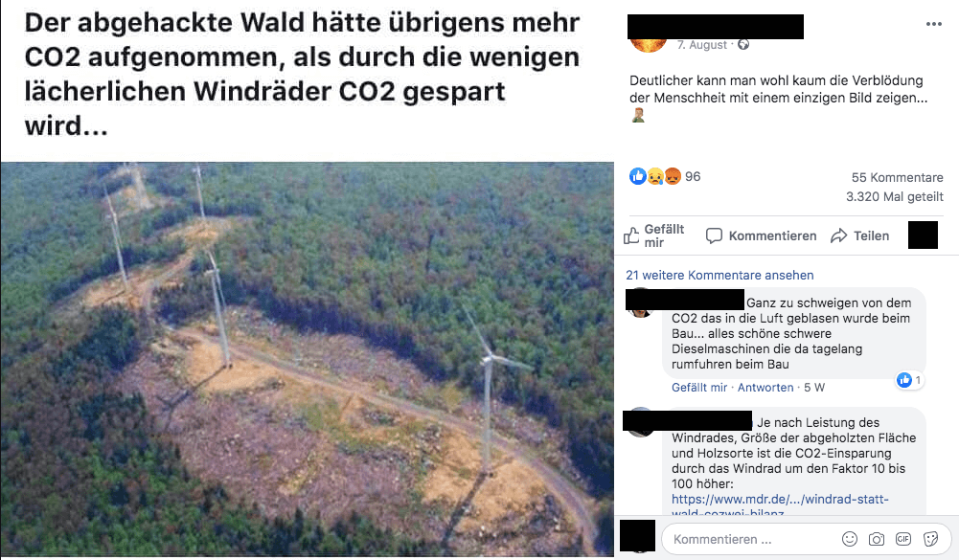
Task: Click the public globe privacy icon
Action: point(743,45)
